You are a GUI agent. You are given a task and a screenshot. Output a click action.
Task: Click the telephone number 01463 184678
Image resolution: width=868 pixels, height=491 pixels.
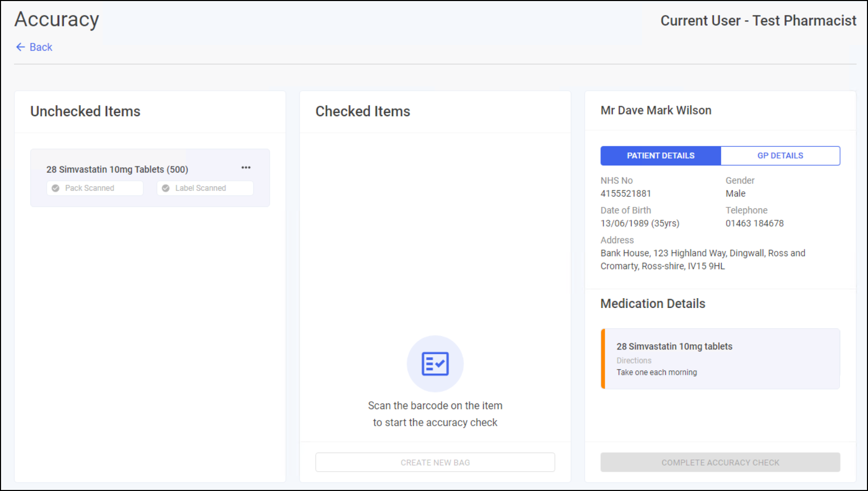pos(754,223)
